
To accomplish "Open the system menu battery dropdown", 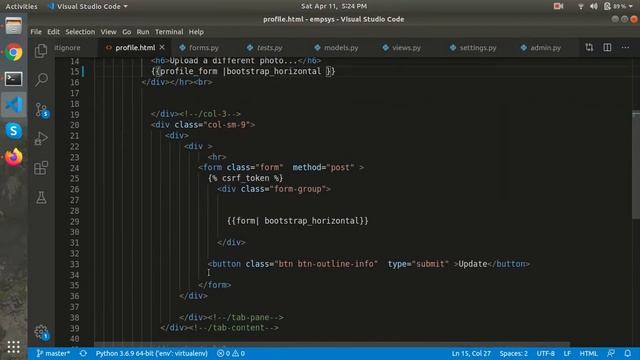I will tap(619, 6).
